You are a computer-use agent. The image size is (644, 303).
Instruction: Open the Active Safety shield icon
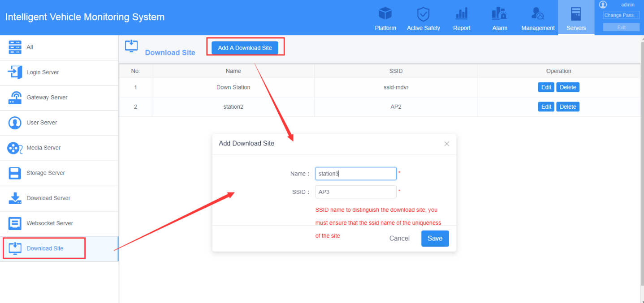tap(423, 14)
